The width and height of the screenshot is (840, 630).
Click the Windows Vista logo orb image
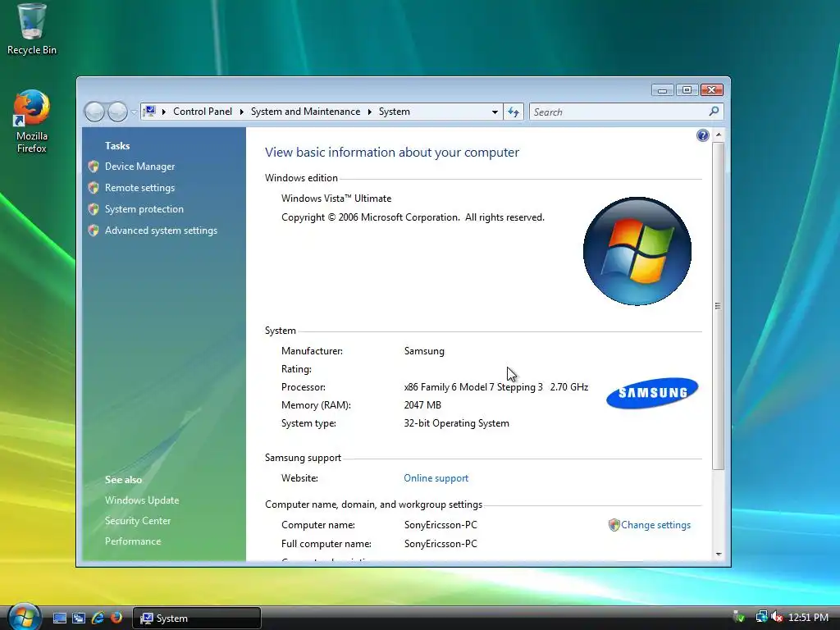click(637, 251)
